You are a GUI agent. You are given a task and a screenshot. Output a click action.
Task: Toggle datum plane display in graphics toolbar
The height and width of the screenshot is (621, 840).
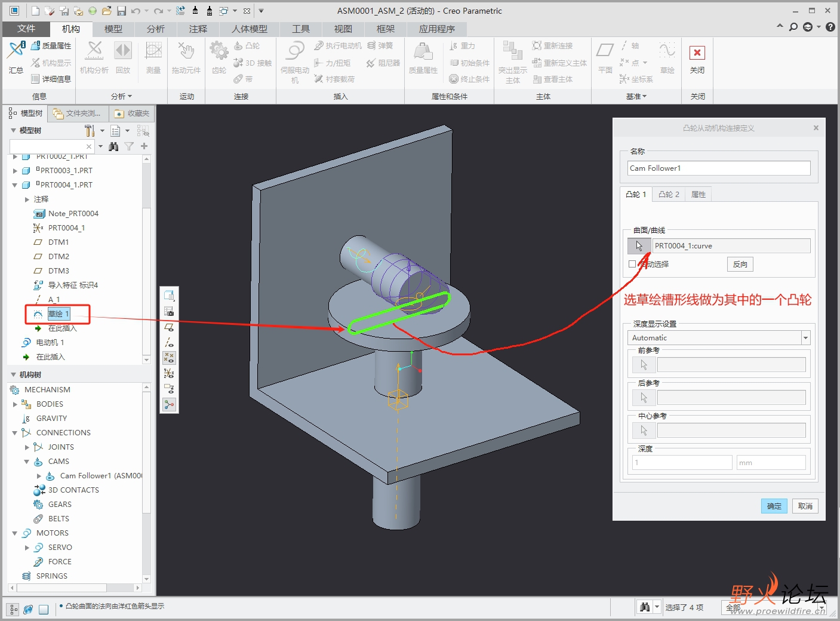170,327
